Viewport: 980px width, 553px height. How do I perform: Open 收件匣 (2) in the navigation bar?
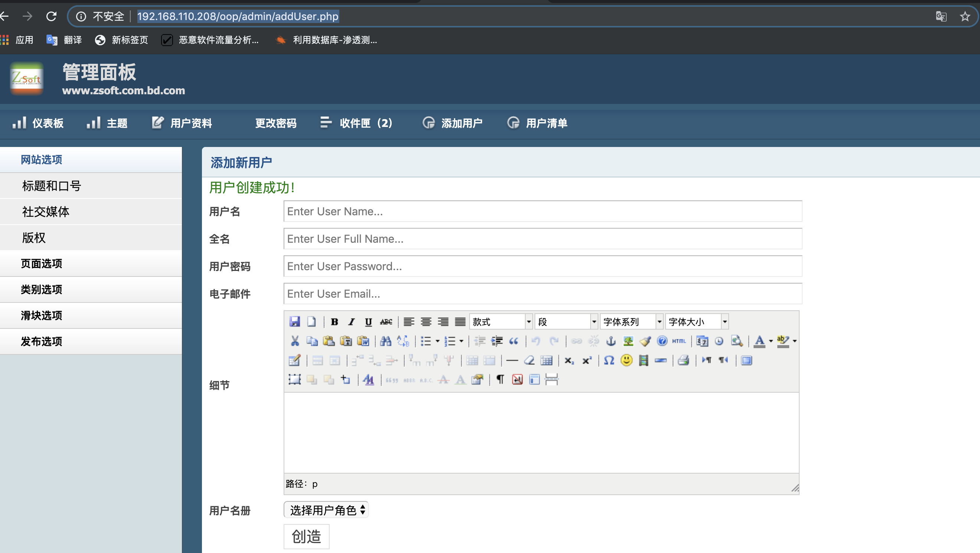click(366, 123)
